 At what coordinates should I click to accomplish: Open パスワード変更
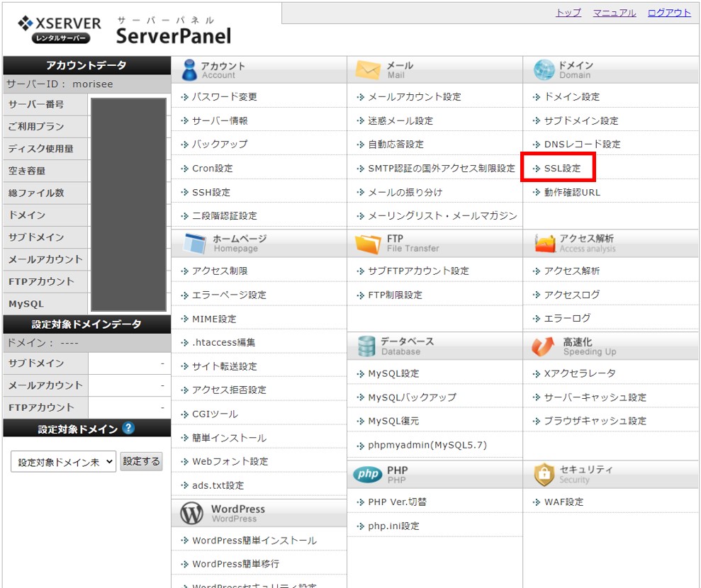(225, 97)
